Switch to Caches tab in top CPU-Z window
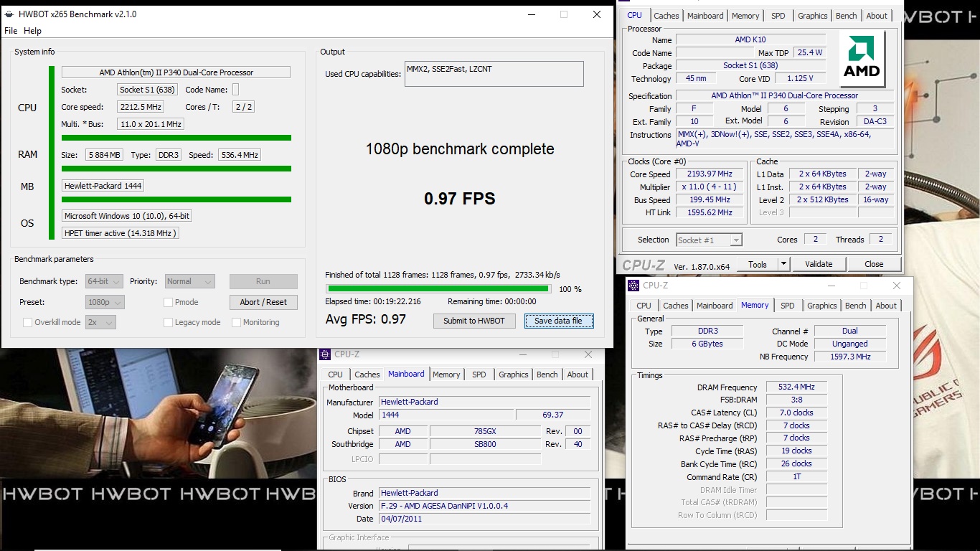The image size is (980, 551). point(666,16)
